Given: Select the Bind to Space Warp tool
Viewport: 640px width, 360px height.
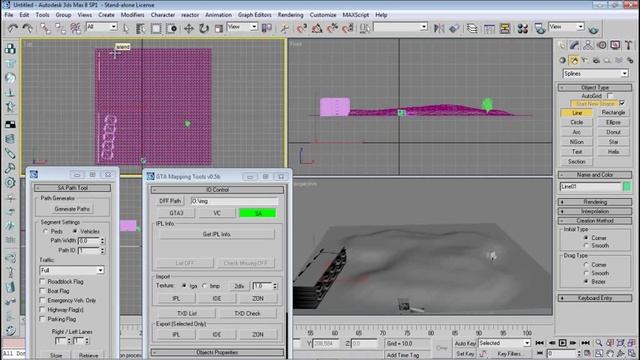Looking at the screenshot, I should (76, 28).
